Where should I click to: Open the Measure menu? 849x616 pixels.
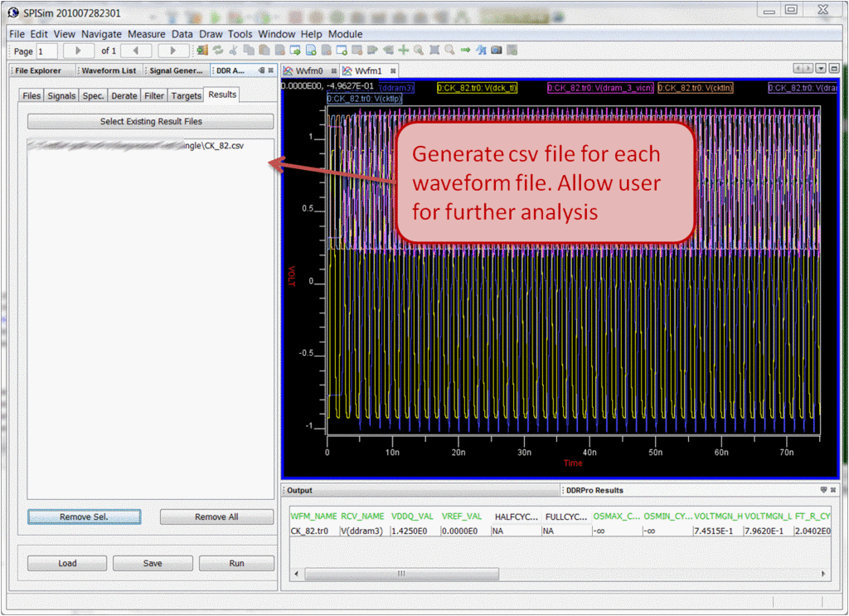[146, 34]
